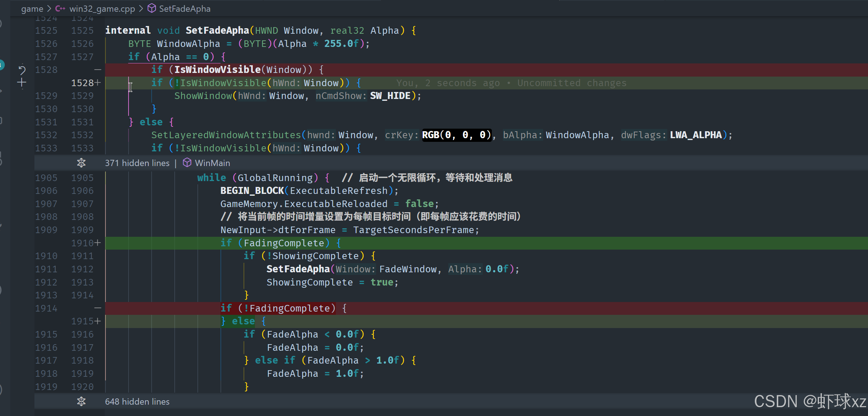Image resolution: width=868 pixels, height=416 pixels.
Task: Click the revert change arrow beside line 1528
Action: click(22, 70)
